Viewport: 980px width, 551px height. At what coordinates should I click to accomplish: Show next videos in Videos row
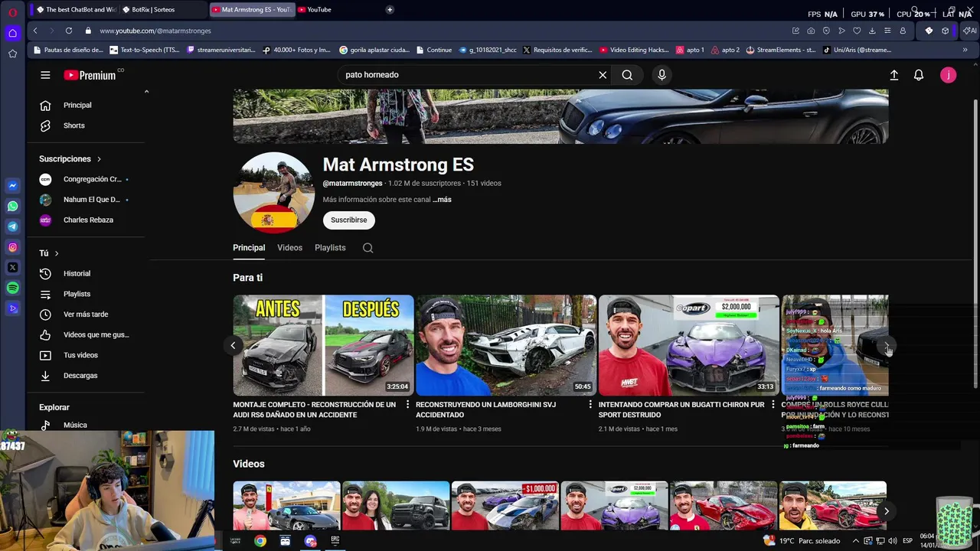(x=886, y=511)
